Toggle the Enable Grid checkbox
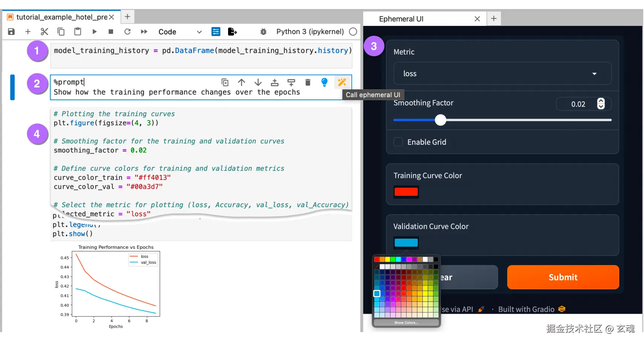 pos(398,142)
